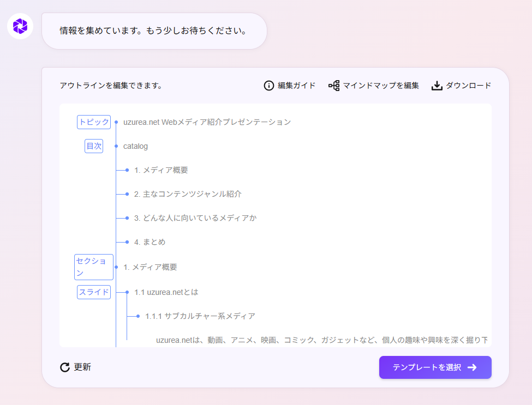532x405 pixels.
Task: Edit the topic title uzurea.net Webメディア紹介プレゼンテーション
Action: click(207, 122)
